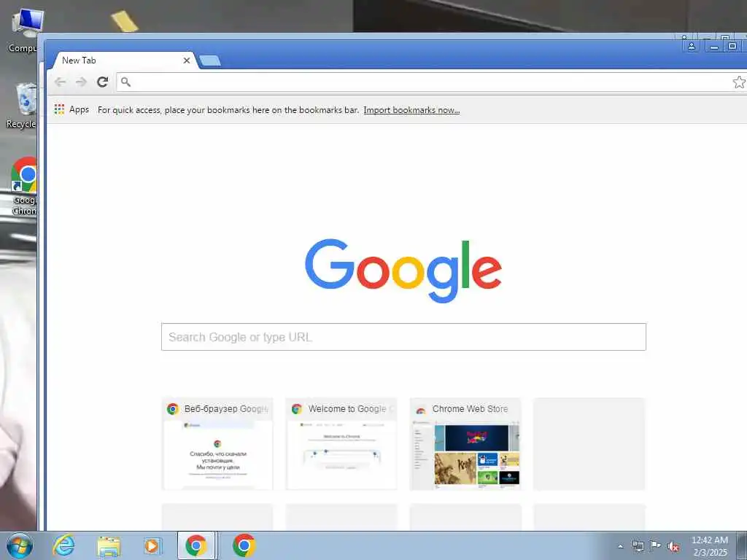Click the address bar field
Viewport: 747px width, 560px height.
click(431, 82)
